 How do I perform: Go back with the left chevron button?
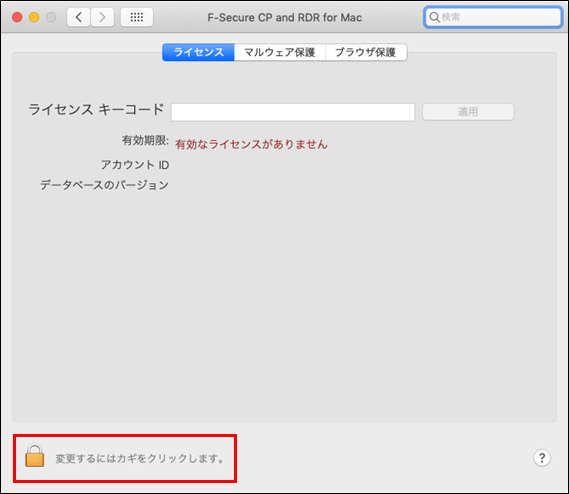coord(78,17)
